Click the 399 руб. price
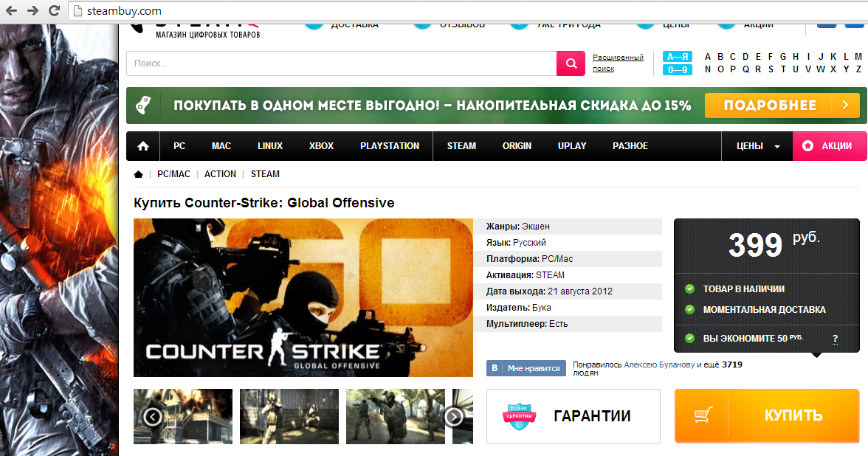 774,244
